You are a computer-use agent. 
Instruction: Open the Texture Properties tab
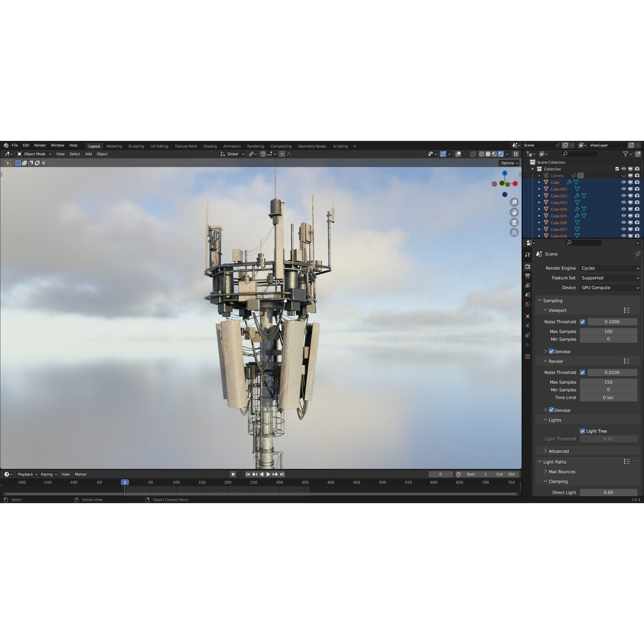tap(528, 357)
